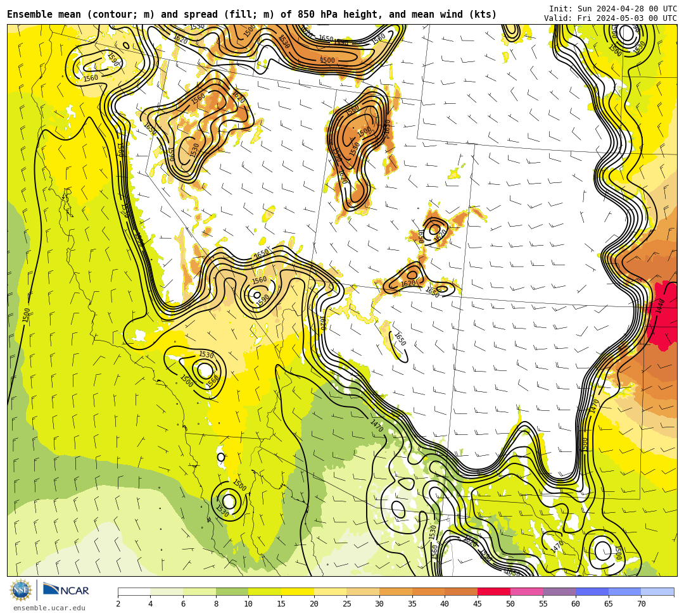
Task: Click the colorbar tick label 45
Action: coord(478,604)
